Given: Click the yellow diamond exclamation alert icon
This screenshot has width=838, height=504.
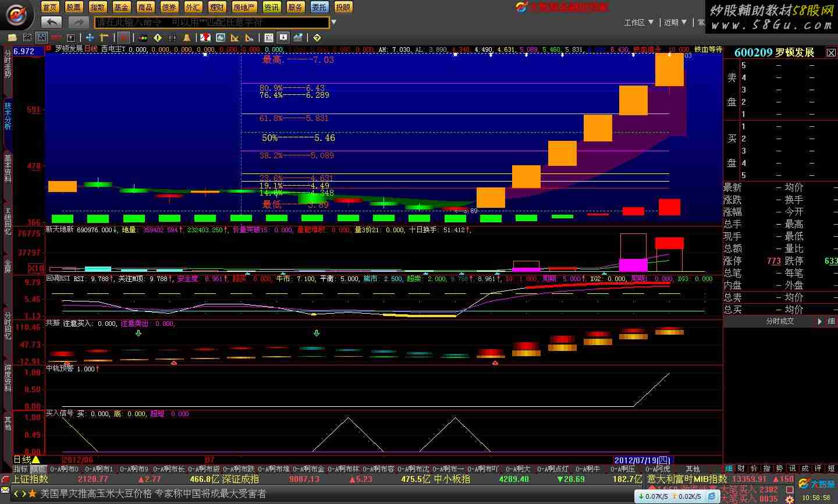Looking at the screenshot, I should click(158, 37).
